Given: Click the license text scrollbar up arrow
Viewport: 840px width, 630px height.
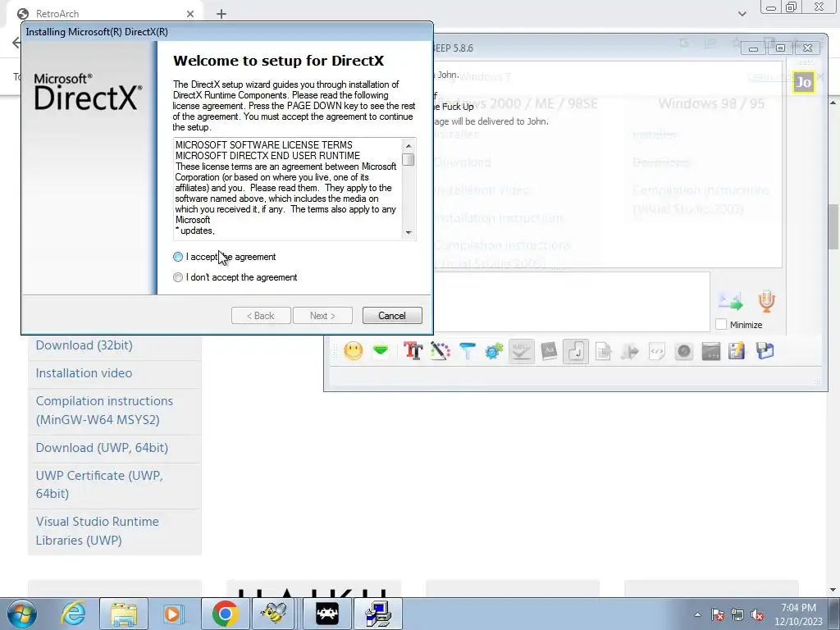Looking at the screenshot, I should click(x=409, y=146).
